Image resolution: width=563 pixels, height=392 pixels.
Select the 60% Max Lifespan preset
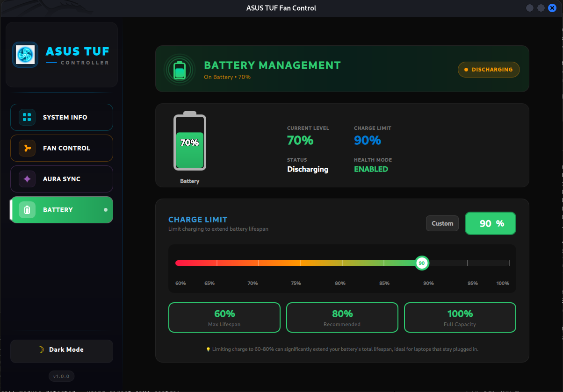[x=224, y=318]
